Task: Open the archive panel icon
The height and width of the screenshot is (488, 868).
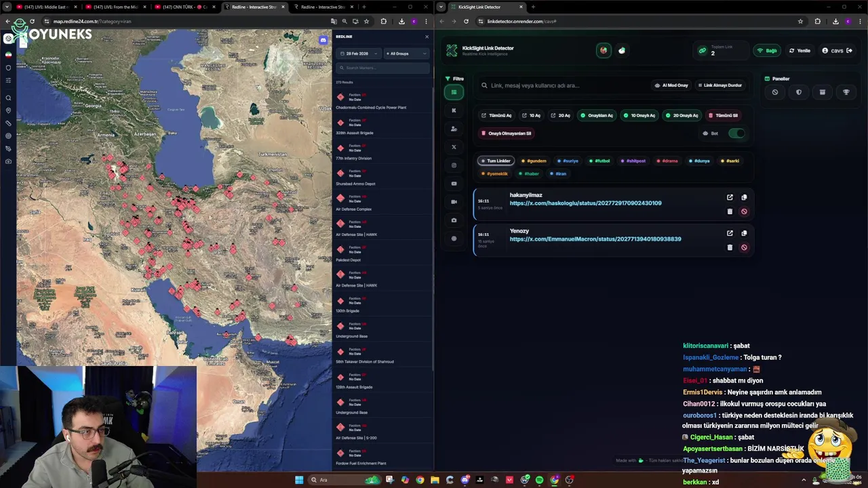Action: tap(823, 92)
